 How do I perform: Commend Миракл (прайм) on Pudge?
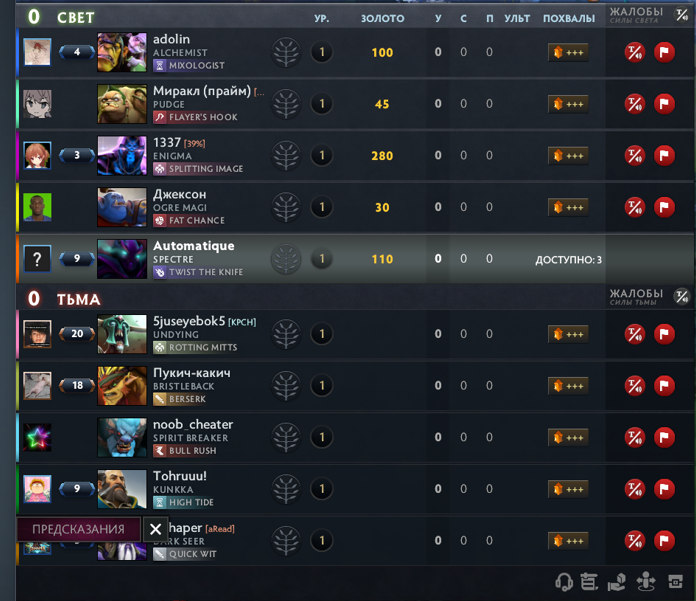[568, 104]
